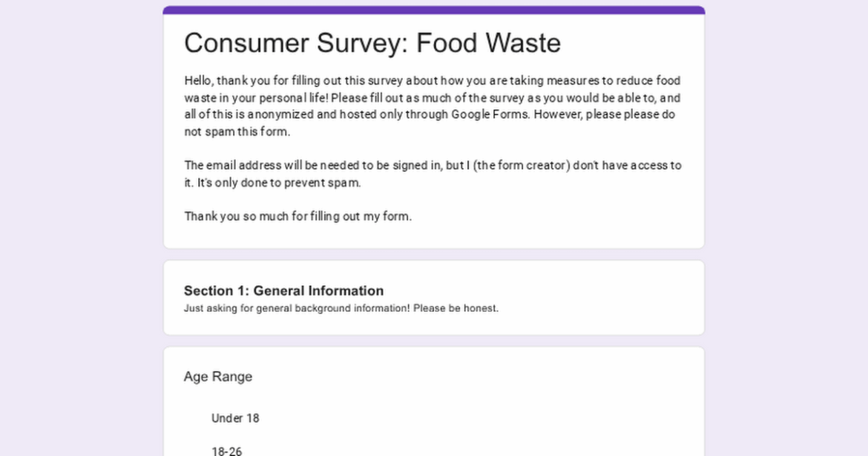The image size is (868, 456).
Task: Click the purple header bar above the title
Action: click(434, 7)
